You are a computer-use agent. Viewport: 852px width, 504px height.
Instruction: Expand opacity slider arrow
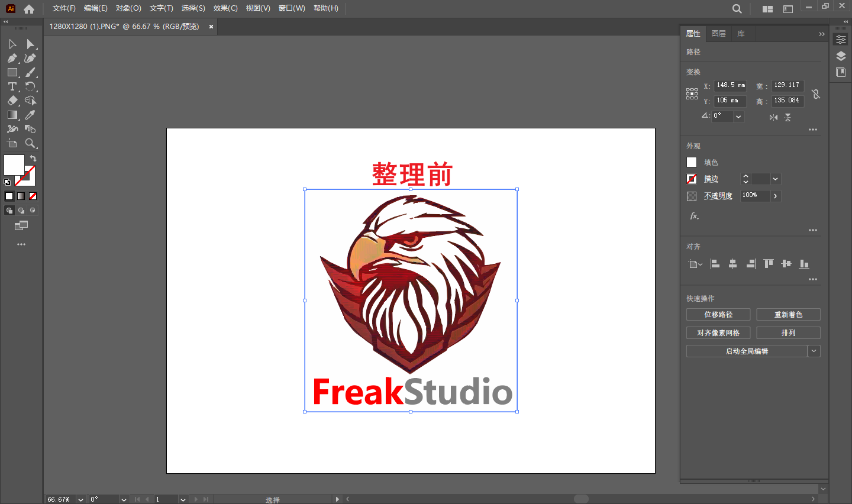click(x=775, y=196)
